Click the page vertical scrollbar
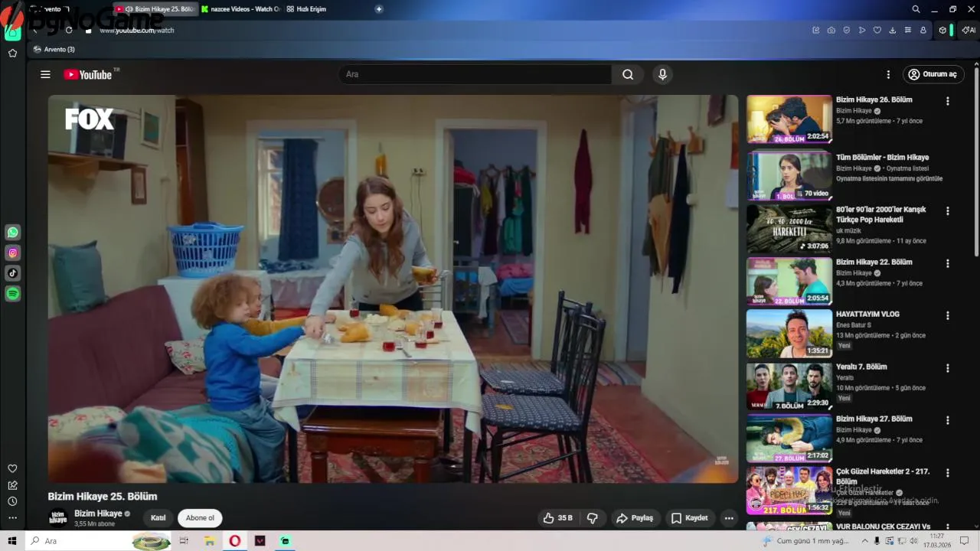Image resolution: width=980 pixels, height=551 pixels. (x=975, y=161)
